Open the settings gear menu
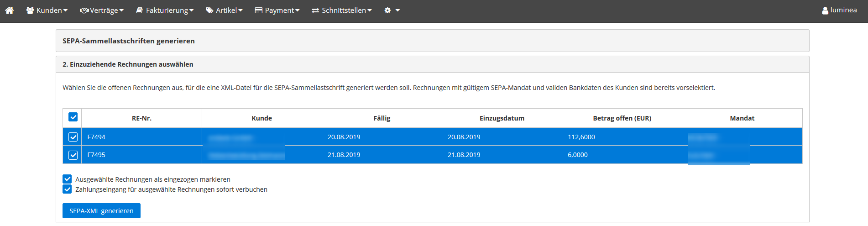868x226 pixels. tap(387, 10)
